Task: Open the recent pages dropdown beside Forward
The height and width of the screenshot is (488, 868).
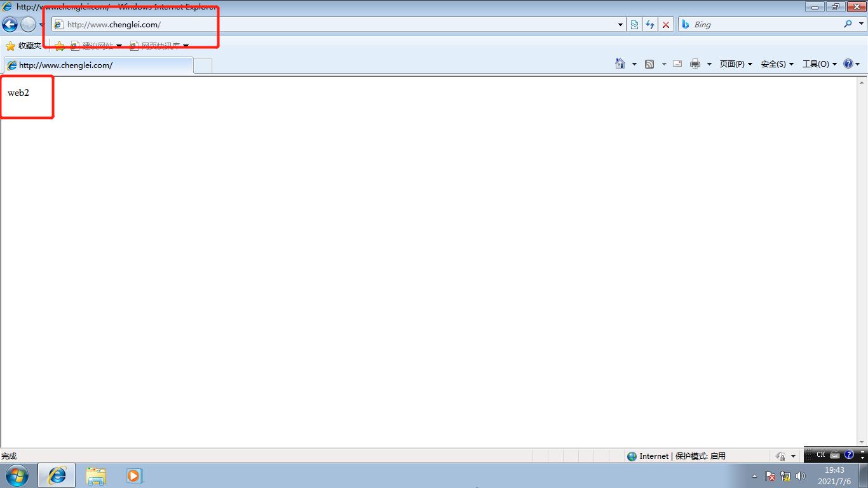Action: [42, 25]
